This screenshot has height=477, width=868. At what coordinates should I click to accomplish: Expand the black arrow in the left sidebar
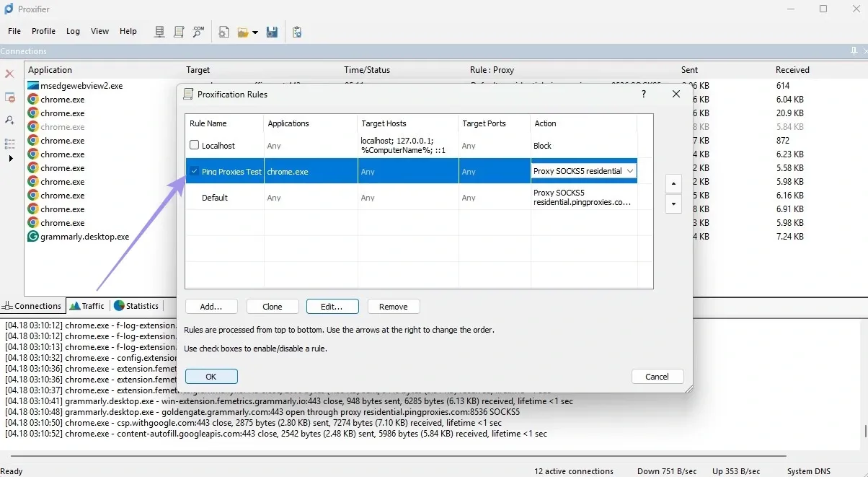[10, 158]
